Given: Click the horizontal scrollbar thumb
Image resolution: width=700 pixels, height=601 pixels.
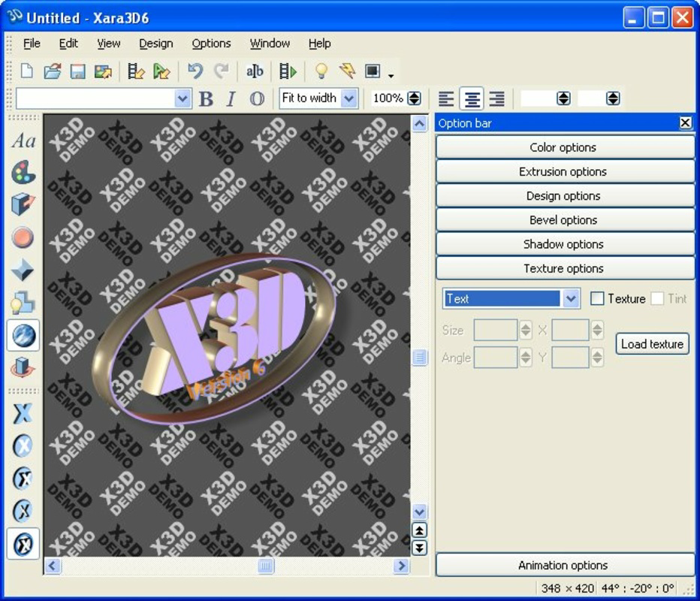Looking at the screenshot, I should pyautogui.click(x=266, y=566).
